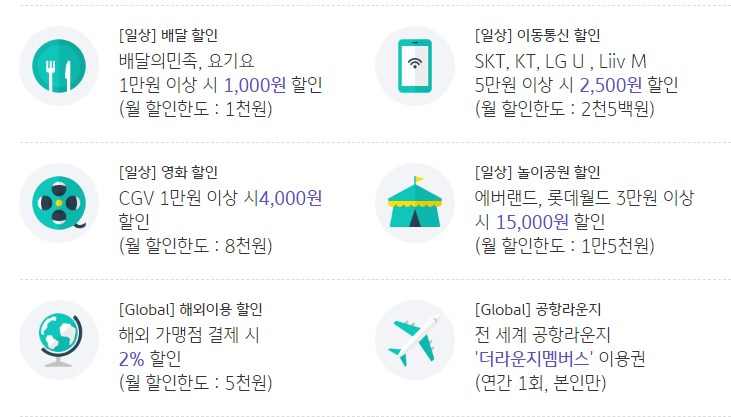Select the [Global] 해외이용 할인 heading
Viewport: 731px width, 417px height.
pos(191,309)
